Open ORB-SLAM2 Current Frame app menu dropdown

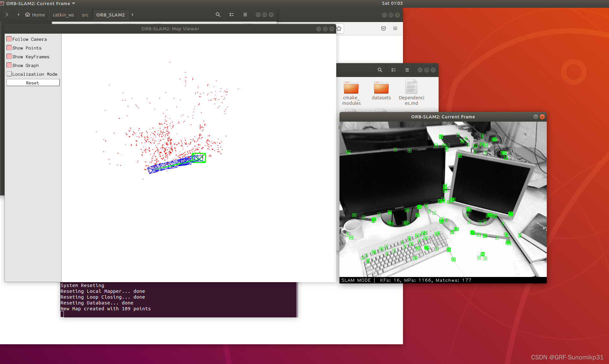click(x=40, y=3)
